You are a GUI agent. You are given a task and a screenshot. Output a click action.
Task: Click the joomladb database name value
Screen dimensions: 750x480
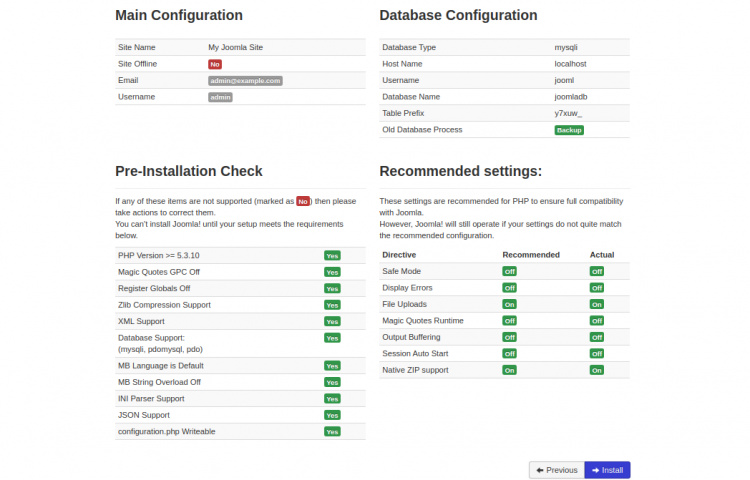[570, 97]
